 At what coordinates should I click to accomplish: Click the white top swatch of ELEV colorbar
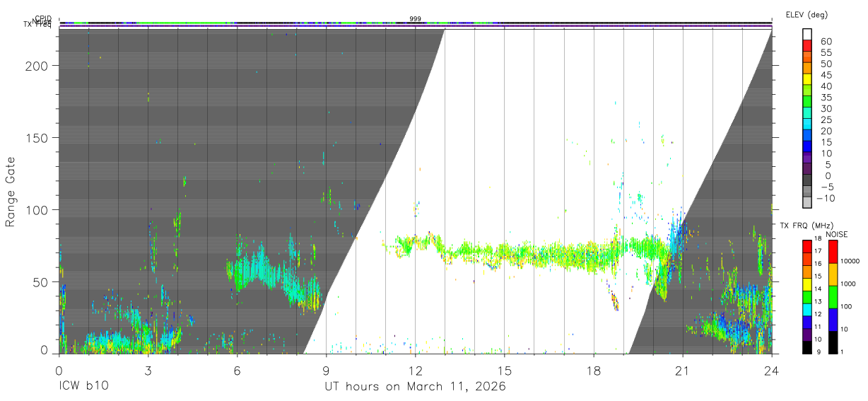click(x=808, y=35)
